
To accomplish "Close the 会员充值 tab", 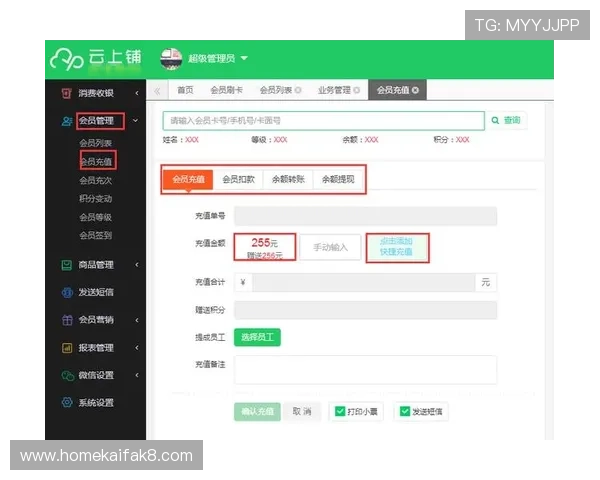I will coord(415,90).
